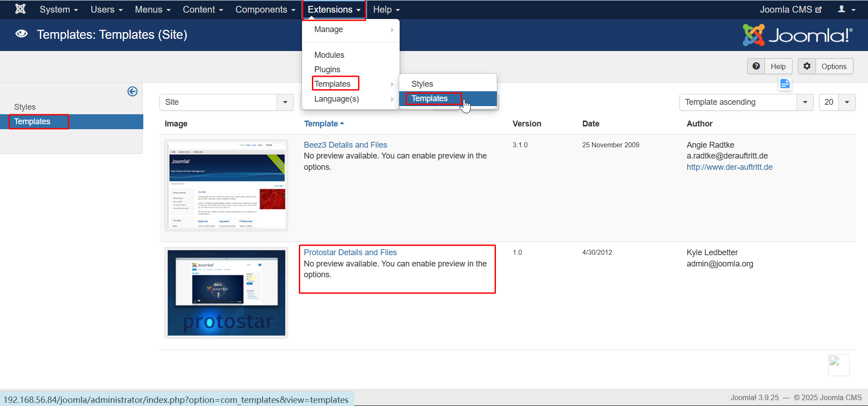Click the Help question mark icon
The width and height of the screenshot is (868, 406).
pyautogui.click(x=756, y=66)
